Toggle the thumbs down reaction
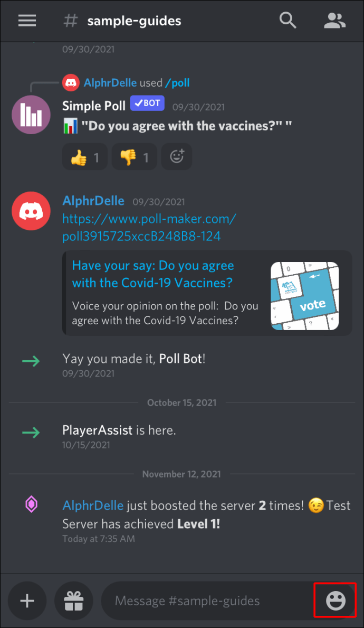Screen dimensions: 364x628 135,156
